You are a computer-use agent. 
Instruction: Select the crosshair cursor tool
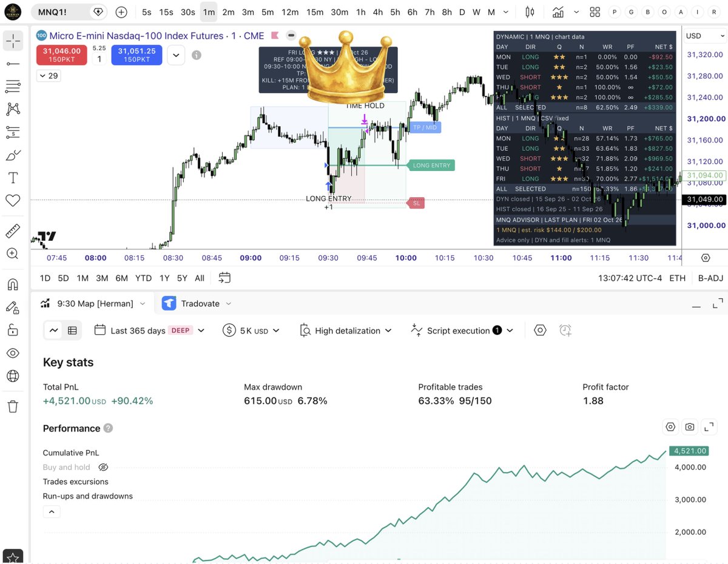[x=13, y=41]
